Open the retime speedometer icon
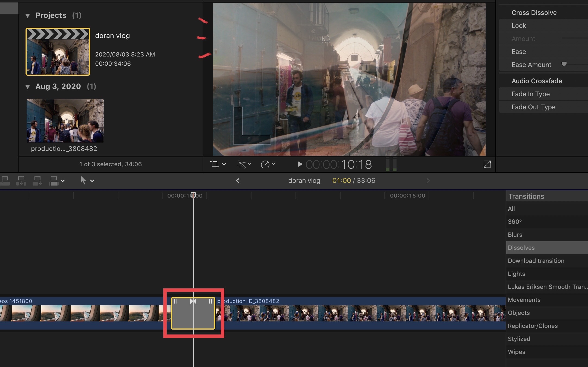Image resolution: width=588 pixels, height=367 pixels. pos(265,164)
